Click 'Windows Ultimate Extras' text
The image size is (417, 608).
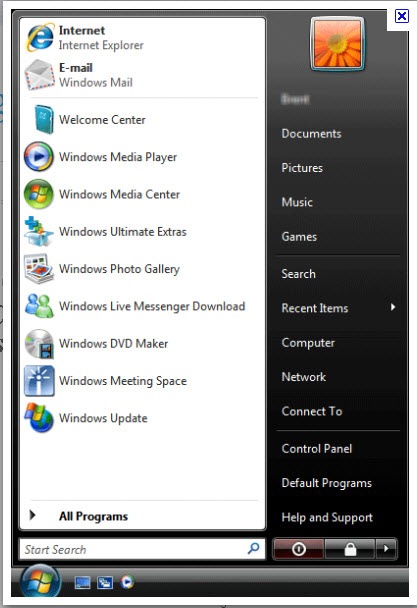123,231
